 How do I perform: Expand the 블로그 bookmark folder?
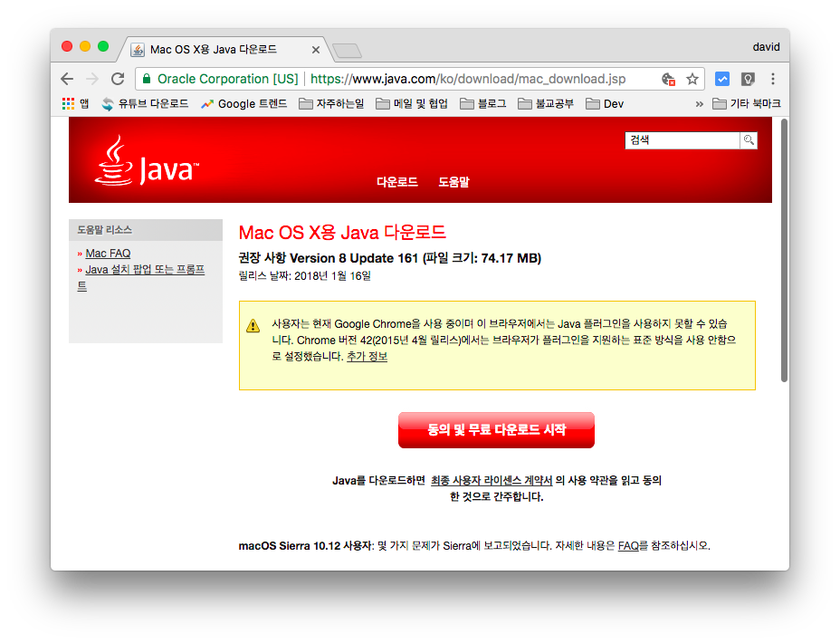point(483,103)
